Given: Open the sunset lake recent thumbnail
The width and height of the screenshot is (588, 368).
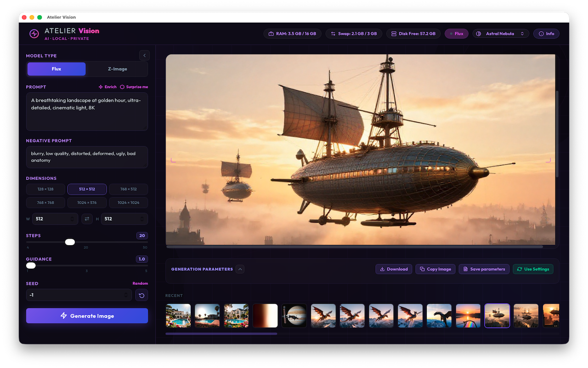Looking at the screenshot, I should (468, 316).
